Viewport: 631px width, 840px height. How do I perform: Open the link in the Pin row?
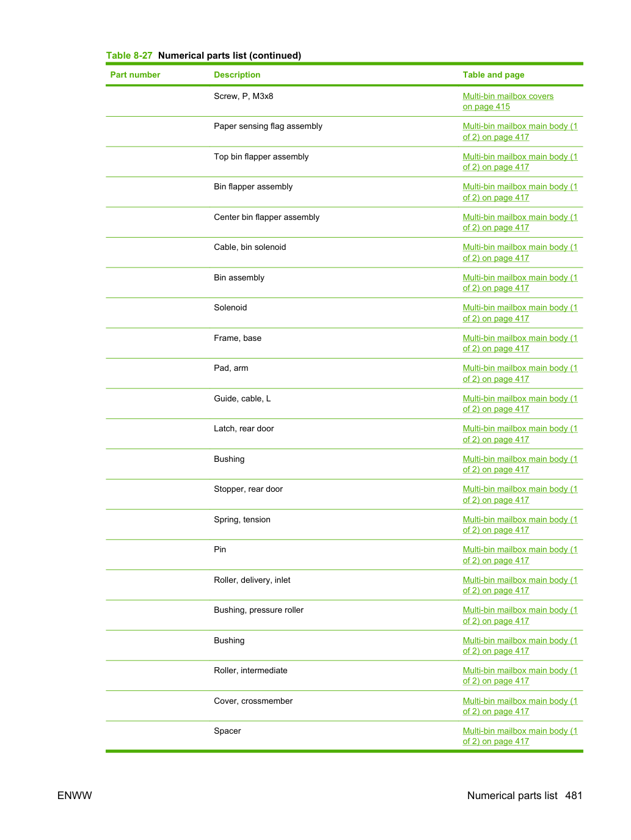(520, 555)
